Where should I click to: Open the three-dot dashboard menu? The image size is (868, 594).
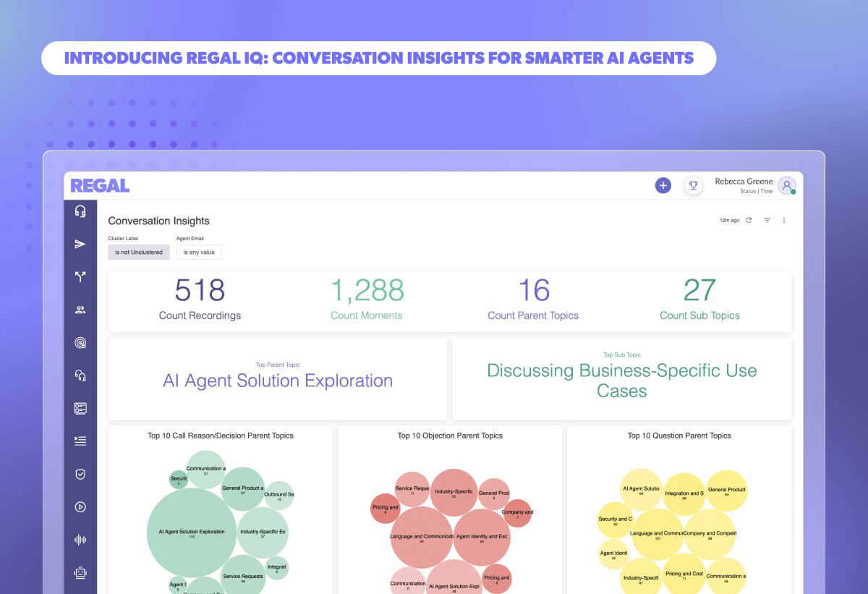(x=784, y=220)
